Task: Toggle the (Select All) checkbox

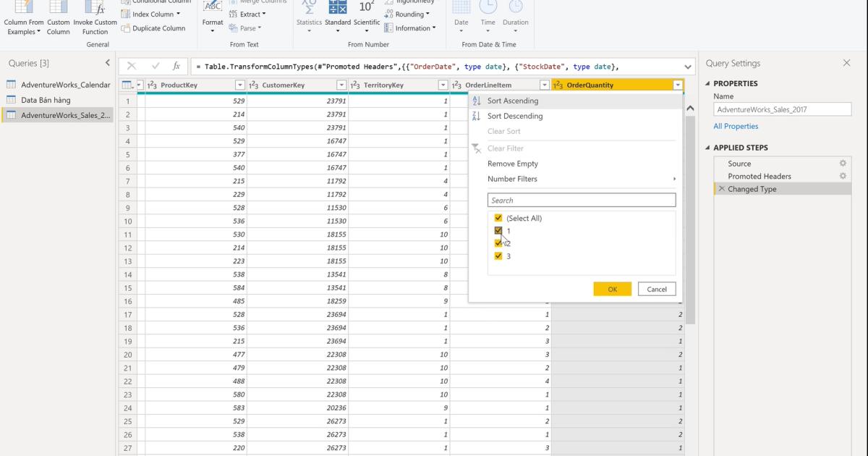Action: tap(498, 218)
